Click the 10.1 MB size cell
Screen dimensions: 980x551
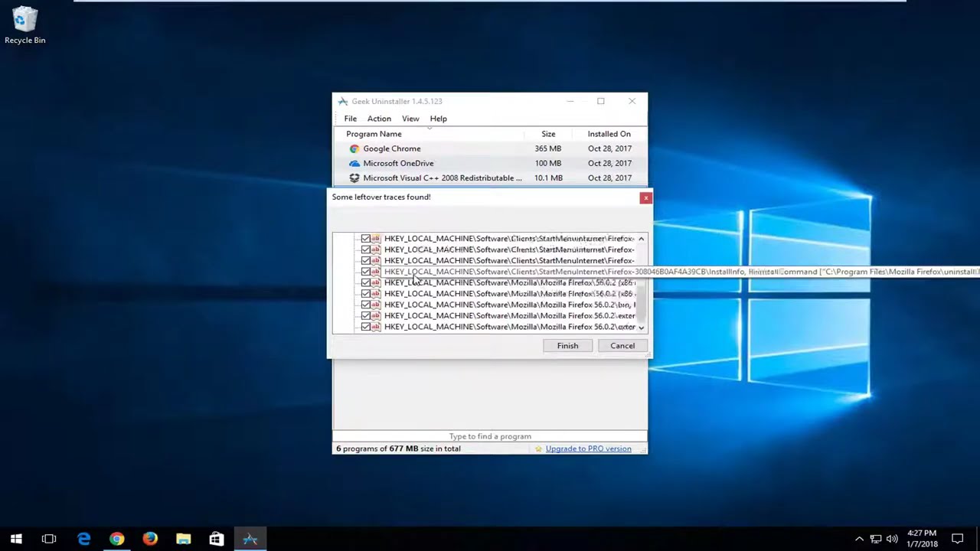548,178
